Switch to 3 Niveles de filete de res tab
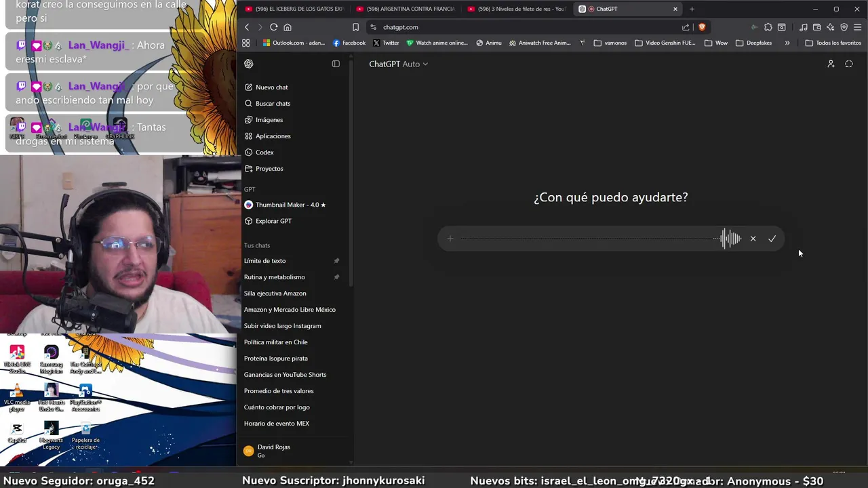This screenshot has width=868, height=488. tap(517, 9)
